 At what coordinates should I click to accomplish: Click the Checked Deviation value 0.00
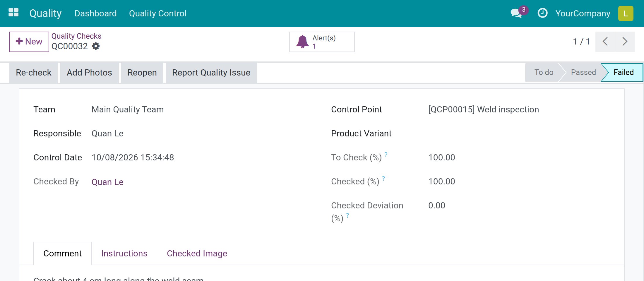click(436, 205)
